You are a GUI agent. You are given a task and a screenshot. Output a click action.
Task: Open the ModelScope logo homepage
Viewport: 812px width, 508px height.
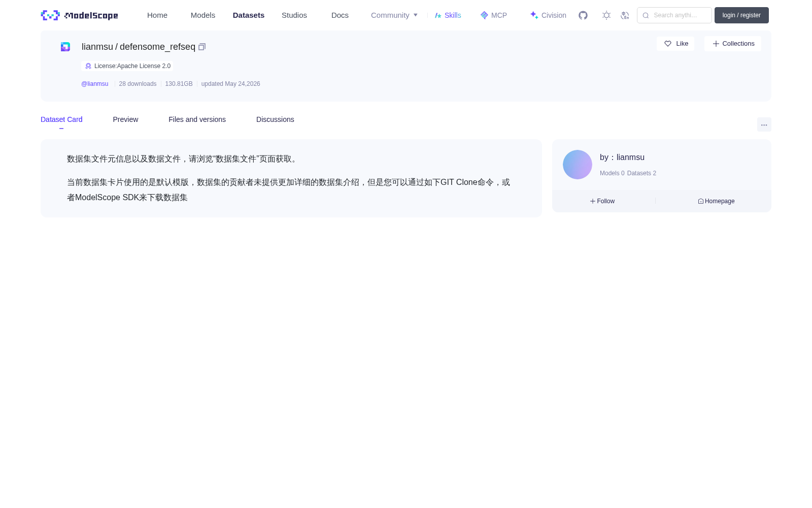pyautogui.click(x=79, y=15)
